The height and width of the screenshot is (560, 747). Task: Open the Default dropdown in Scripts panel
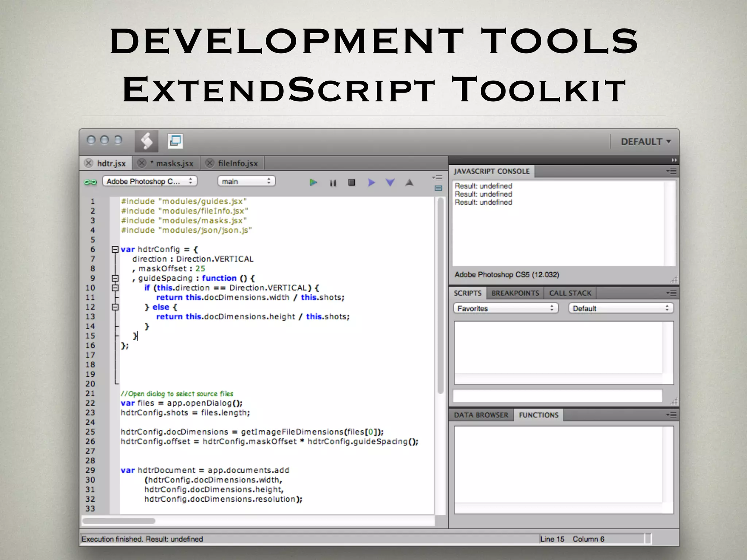click(621, 308)
